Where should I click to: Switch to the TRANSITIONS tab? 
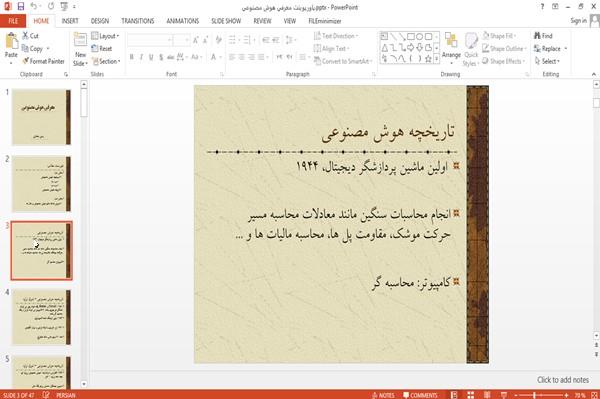138,21
